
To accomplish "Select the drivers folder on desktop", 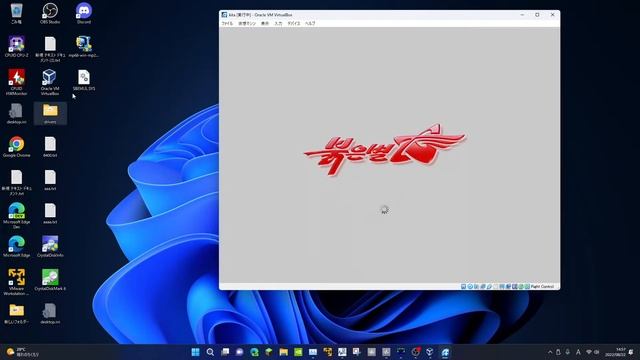I will tap(50, 114).
